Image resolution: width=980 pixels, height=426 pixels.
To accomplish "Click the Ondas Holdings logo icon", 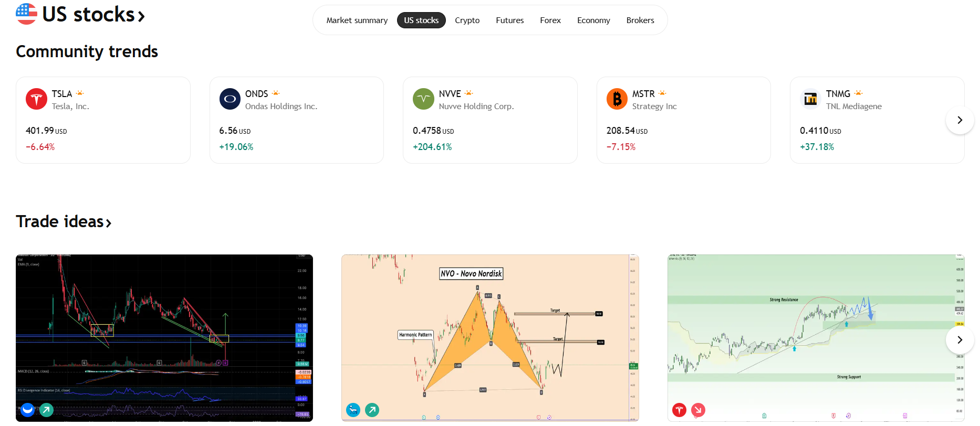I will pos(230,99).
